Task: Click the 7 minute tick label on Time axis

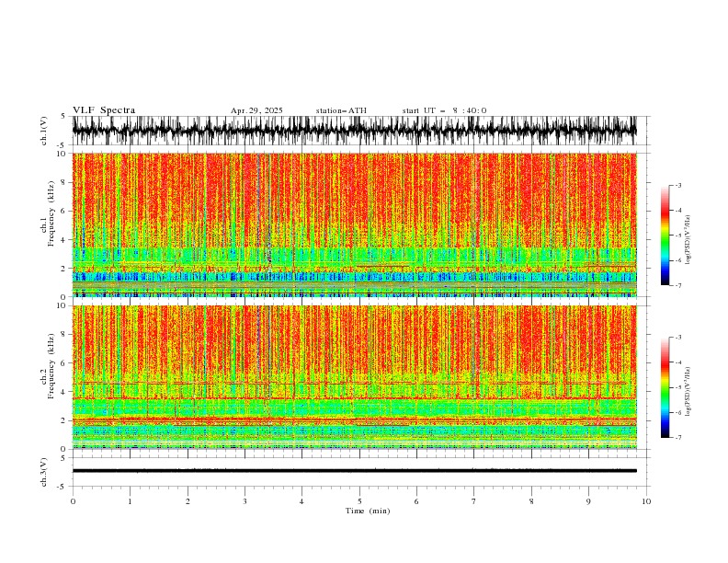Action: (474, 501)
